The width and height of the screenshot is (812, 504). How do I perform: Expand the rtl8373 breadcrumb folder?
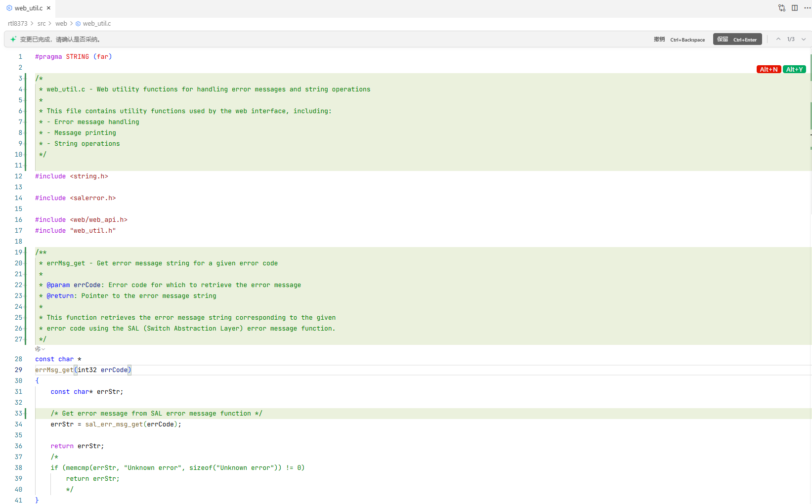point(18,23)
